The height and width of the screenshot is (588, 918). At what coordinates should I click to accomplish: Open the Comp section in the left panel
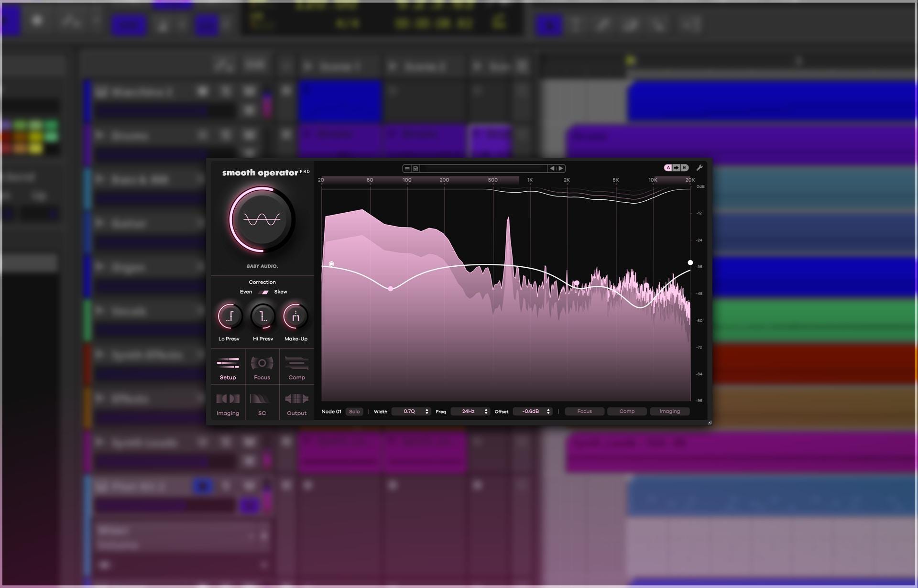point(296,368)
